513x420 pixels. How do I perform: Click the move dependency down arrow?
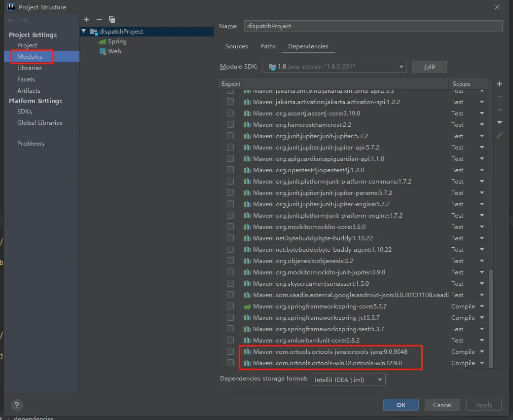(x=500, y=122)
